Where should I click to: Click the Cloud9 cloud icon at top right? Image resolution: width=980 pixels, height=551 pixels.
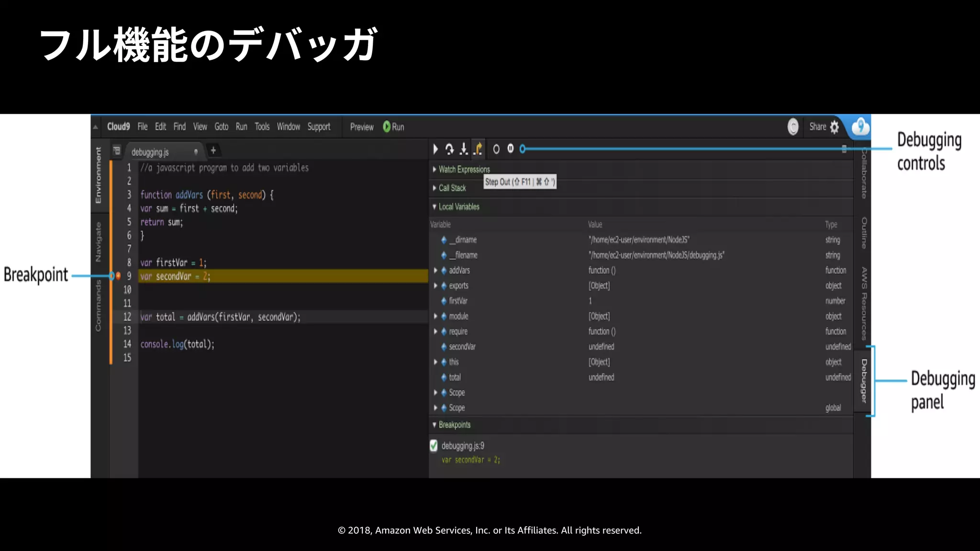point(860,127)
